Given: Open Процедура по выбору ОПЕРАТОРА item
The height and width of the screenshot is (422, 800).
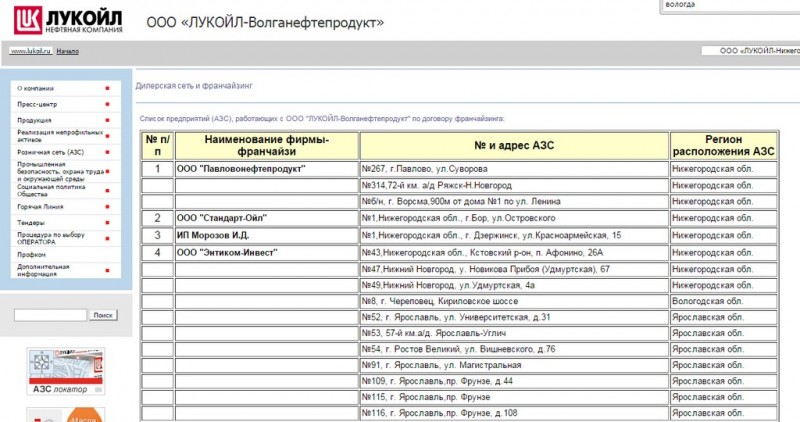Looking at the screenshot, I should [51, 238].
